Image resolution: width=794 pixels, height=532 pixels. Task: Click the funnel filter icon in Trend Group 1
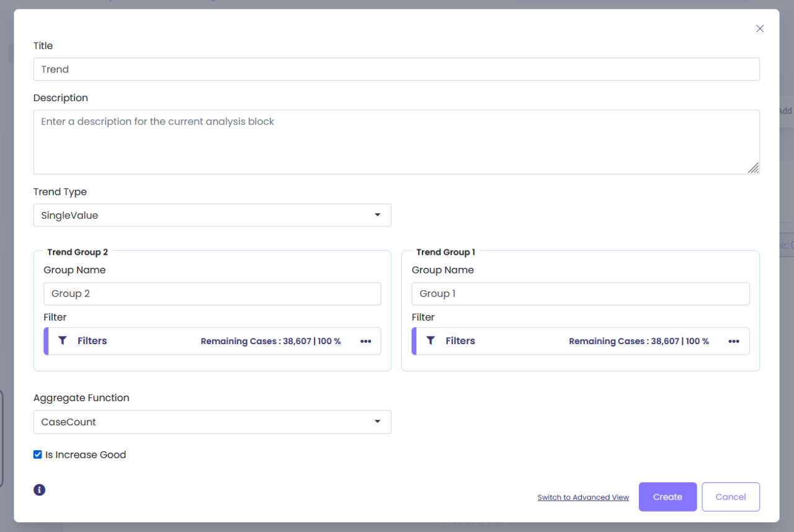[430, 340]
